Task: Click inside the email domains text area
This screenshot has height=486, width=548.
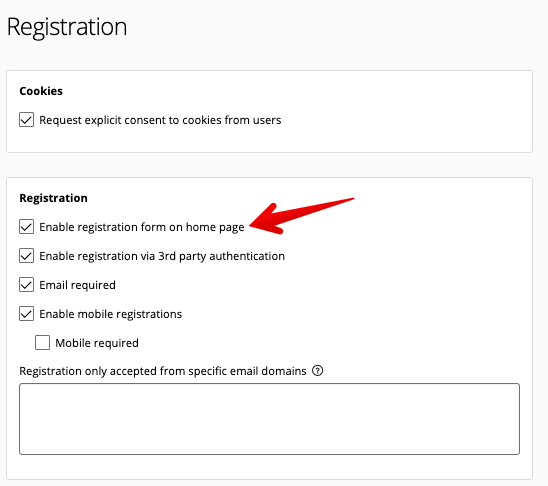Action: pos(269,419)
